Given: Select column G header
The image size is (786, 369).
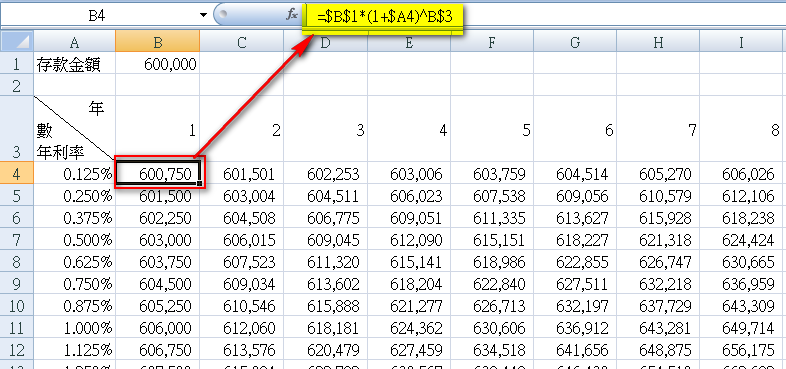Looking at the screenshot, I should (575, 42).
